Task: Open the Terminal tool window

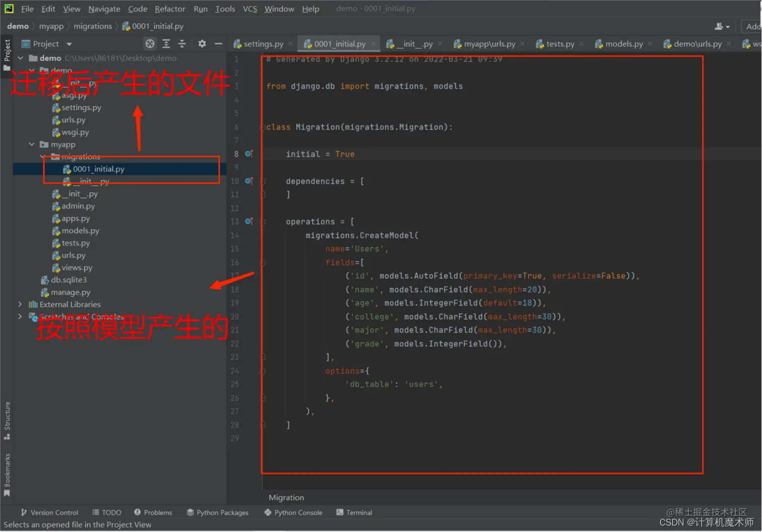Action: (x=354, y=512)
